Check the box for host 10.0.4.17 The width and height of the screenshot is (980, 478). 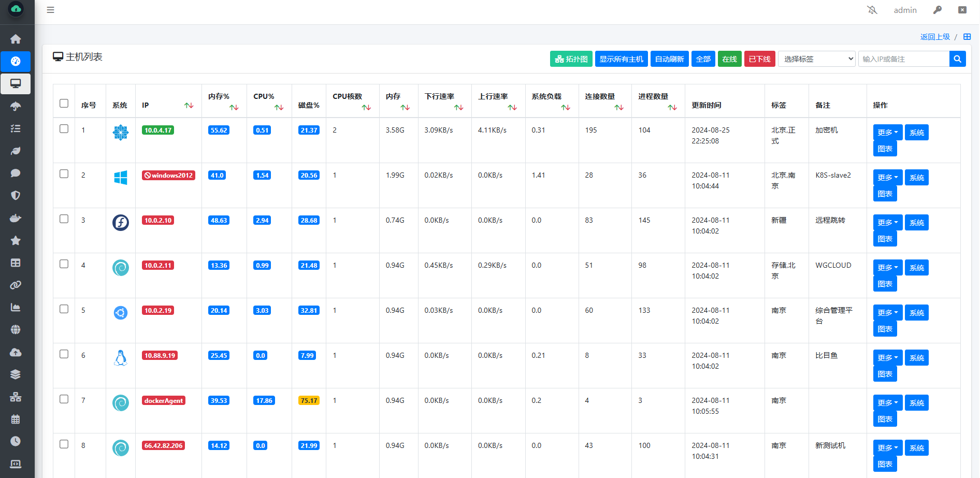tap(64, 128)
